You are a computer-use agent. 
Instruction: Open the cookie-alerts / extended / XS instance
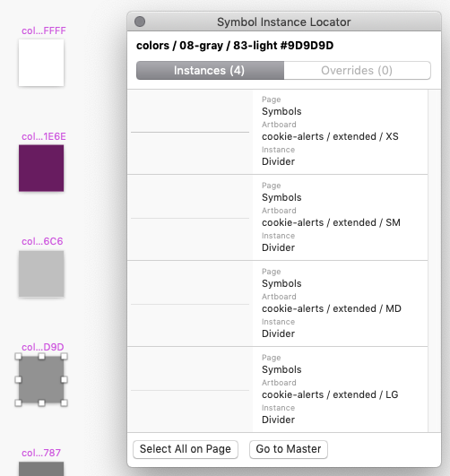(x=278, y=132)
